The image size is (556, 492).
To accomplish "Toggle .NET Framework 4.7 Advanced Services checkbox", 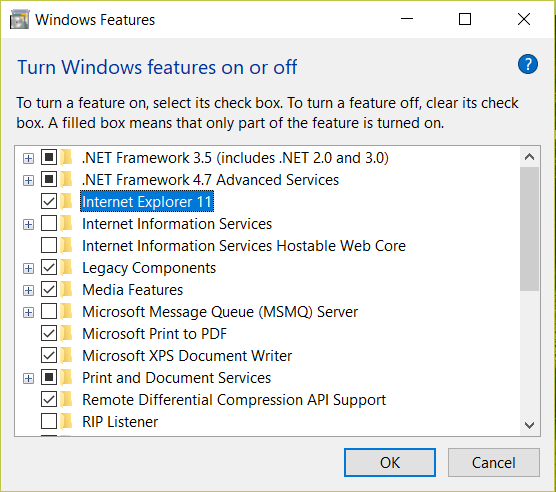I will tap(49, 179).
